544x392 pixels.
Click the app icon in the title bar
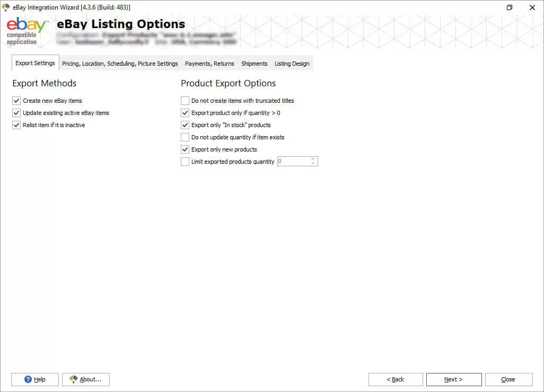pyautogui.click(x=6, y=7)
